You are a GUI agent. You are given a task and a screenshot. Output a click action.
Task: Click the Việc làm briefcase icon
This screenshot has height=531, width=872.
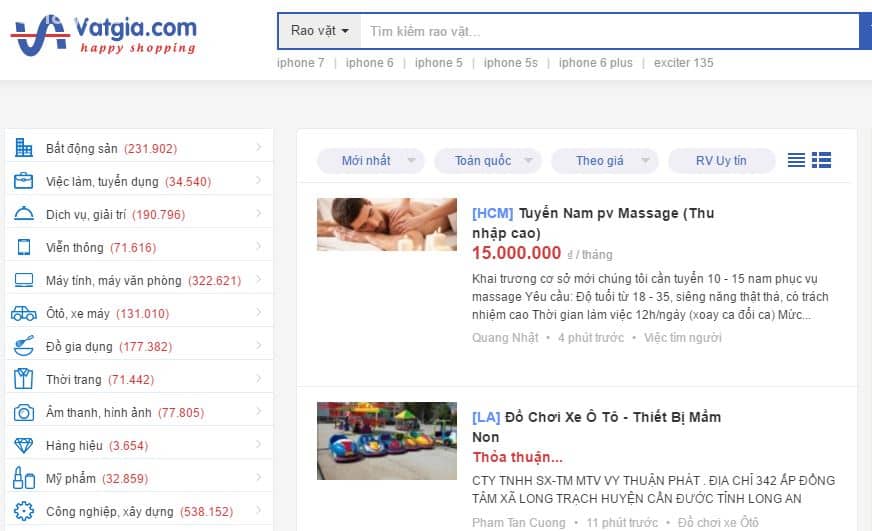(23, 181)
